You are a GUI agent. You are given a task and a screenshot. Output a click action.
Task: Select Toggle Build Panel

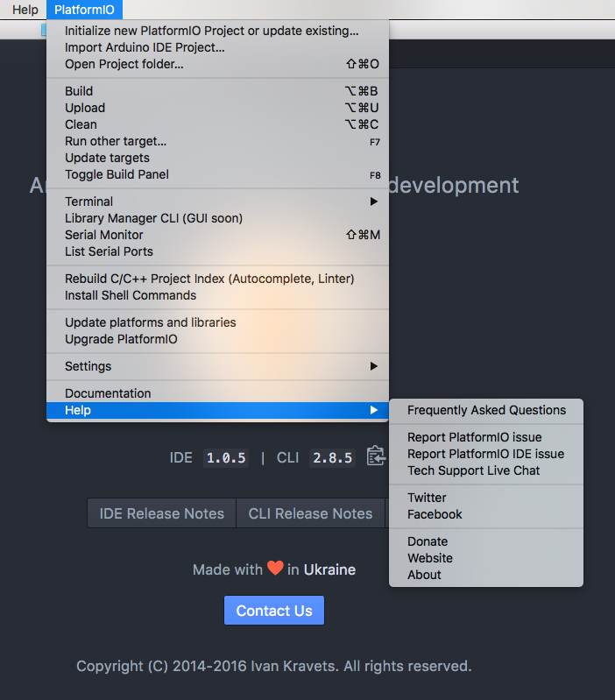218,174
